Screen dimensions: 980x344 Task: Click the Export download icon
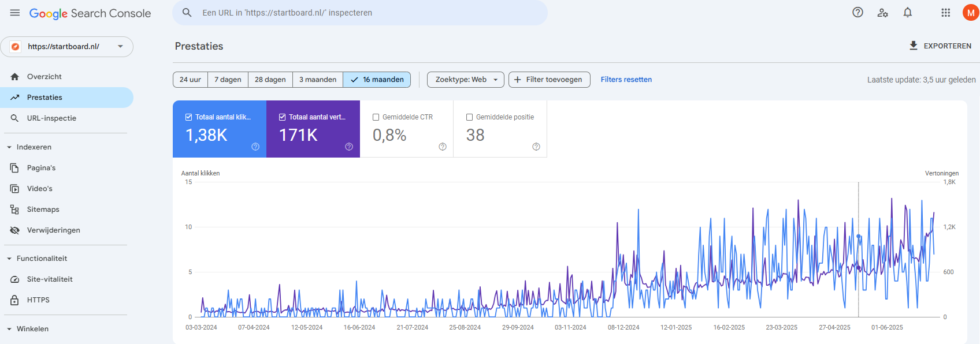point(914,46)
